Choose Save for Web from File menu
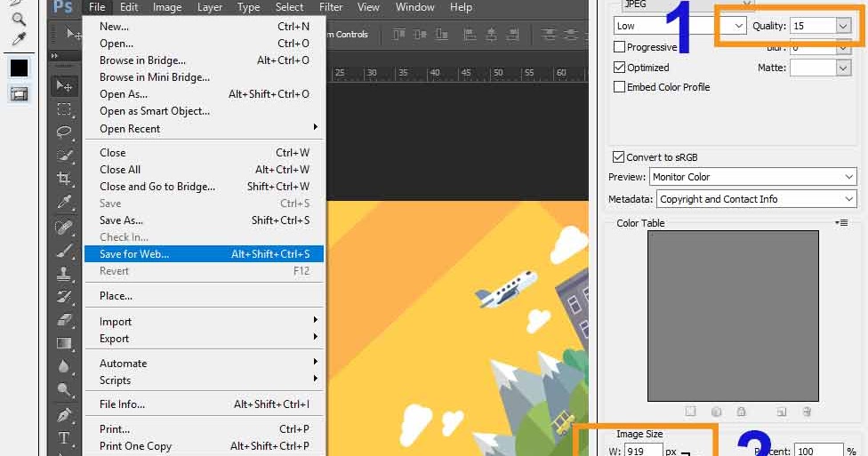This screenshot has height=456, width=868. point(204,254)
